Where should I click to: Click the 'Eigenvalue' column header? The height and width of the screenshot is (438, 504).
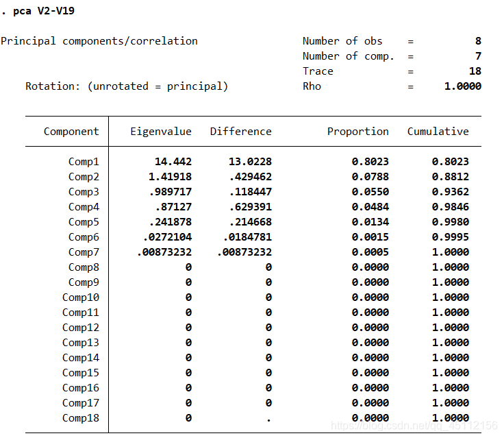pyautogui.click(x=161, y=132)
